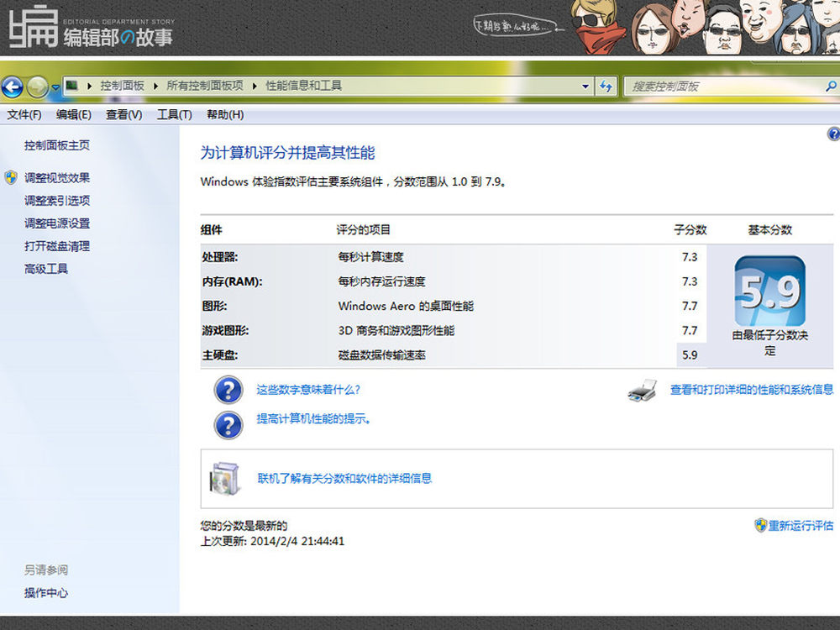Image resolution: width=840 pixels, height=630 pixels.
Task: Expand the arrow after 控制面板 in breadcrumb
Action: coord(155,86)
